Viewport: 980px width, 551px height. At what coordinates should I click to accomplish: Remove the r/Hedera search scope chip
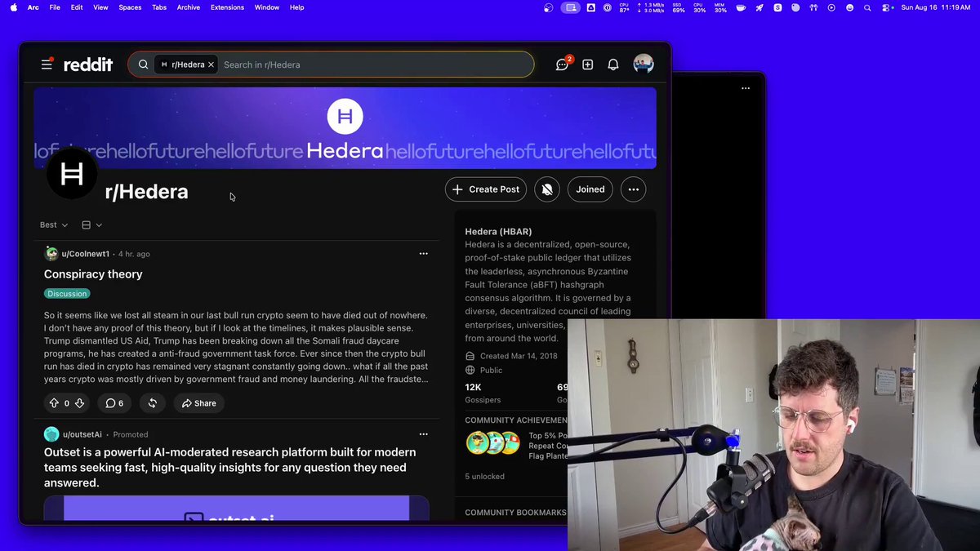(x=211, y=64)
